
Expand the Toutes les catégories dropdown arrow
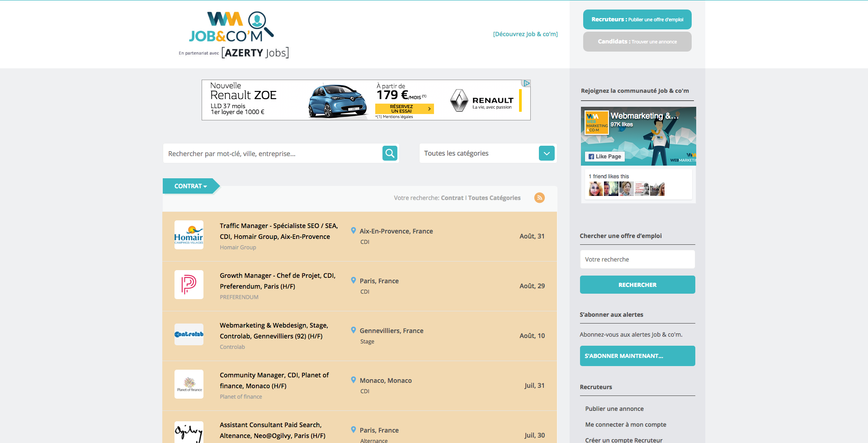(x=547, y=153)
